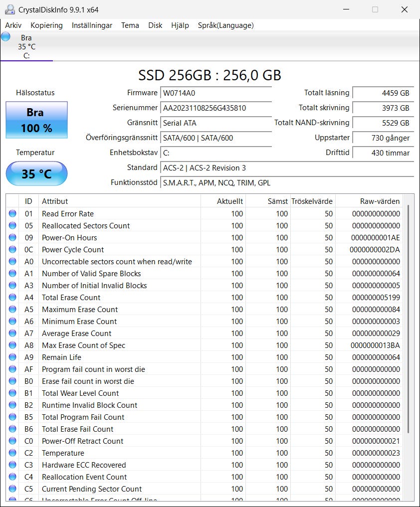The height and width of the screenshot is (507, 420).
Task: Click Uppstarter value 730 gånger
Action: click(x=383, y=138)
